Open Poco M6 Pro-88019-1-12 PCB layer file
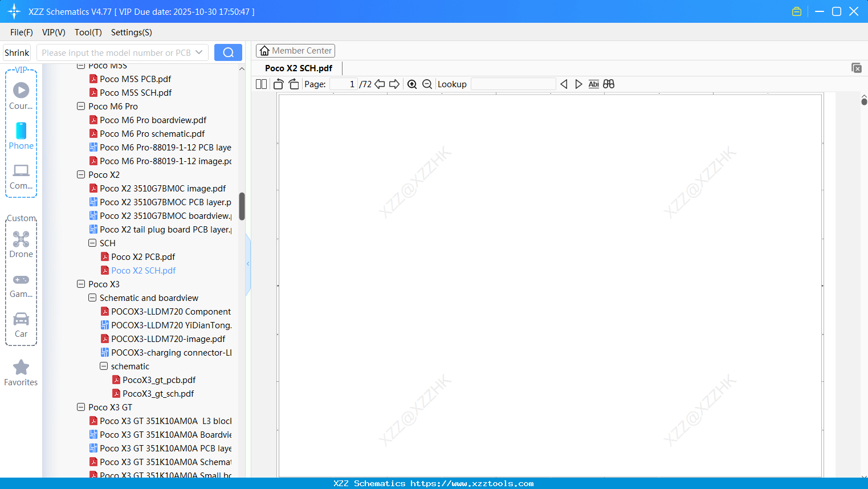 [x=165, y=147]
